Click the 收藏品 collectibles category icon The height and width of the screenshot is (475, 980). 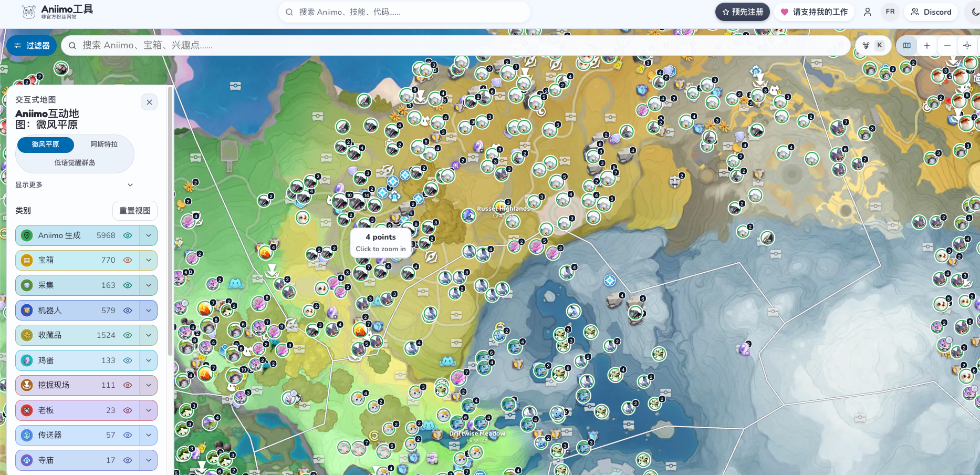coord(27,335)
